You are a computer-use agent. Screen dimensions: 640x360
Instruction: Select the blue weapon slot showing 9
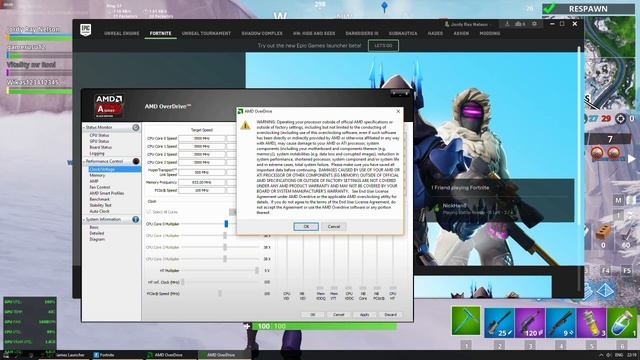tap(561, 323)
